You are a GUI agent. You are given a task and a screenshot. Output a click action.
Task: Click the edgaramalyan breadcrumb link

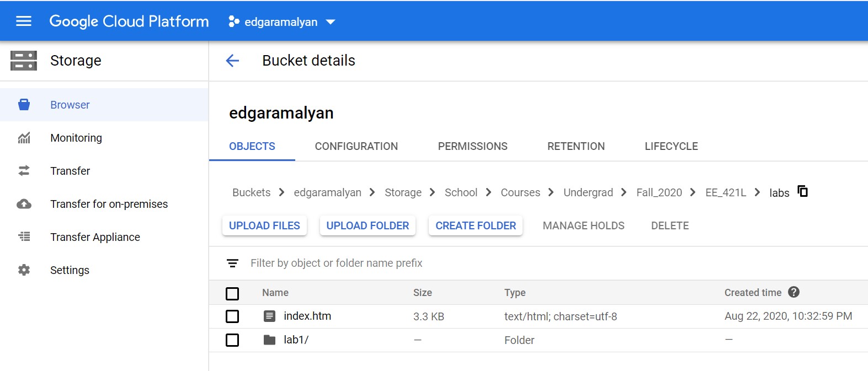[x=328, y=192]
